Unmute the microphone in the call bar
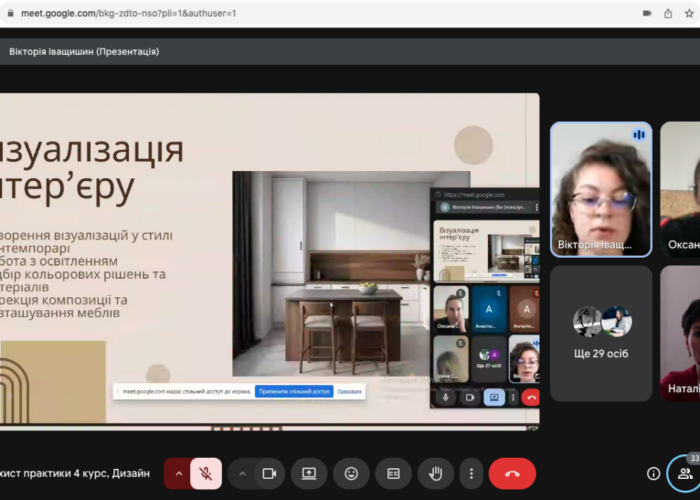 coord(205,473)
